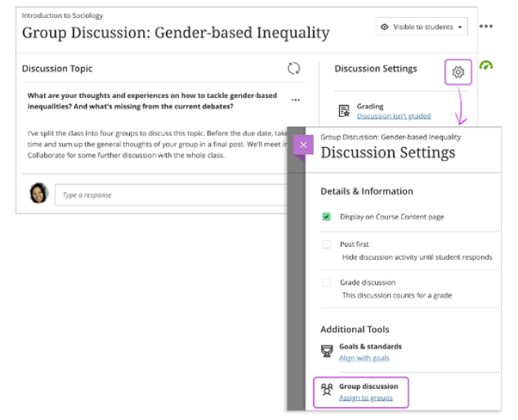The height and width of the screenshot is (420, 518).
Task: Expand the Visible to students dropdown
Action: click(422, 27)
